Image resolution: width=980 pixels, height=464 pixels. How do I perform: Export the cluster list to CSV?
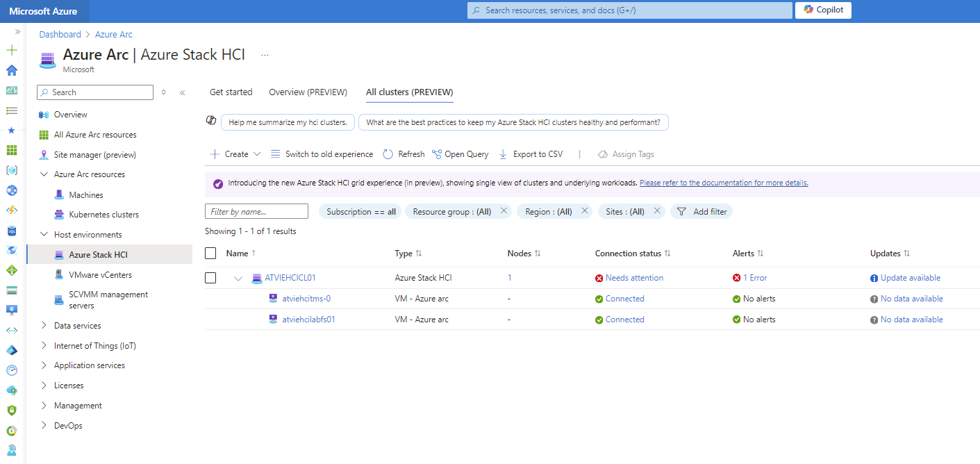pos(531,154)
